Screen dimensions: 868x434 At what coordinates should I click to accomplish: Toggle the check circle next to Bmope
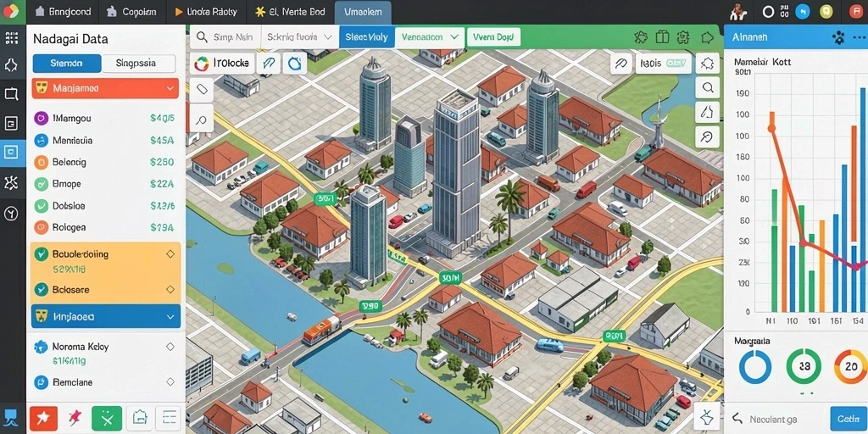point(41,184)
